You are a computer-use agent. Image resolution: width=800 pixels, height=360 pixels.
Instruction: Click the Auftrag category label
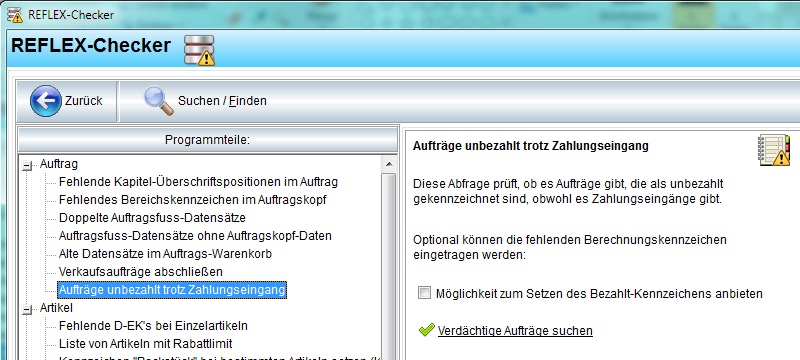tap(59, 164)
